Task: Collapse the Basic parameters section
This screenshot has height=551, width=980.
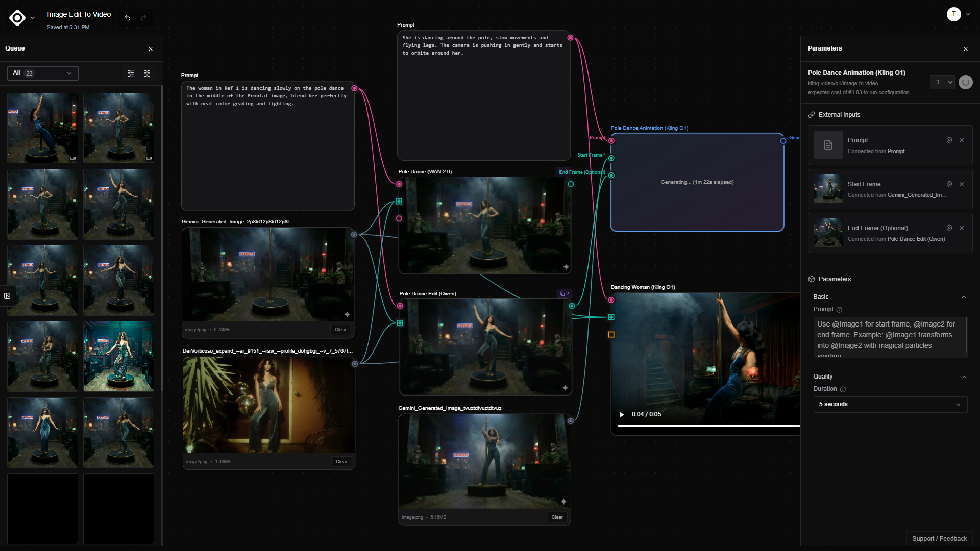Action: 964,297
